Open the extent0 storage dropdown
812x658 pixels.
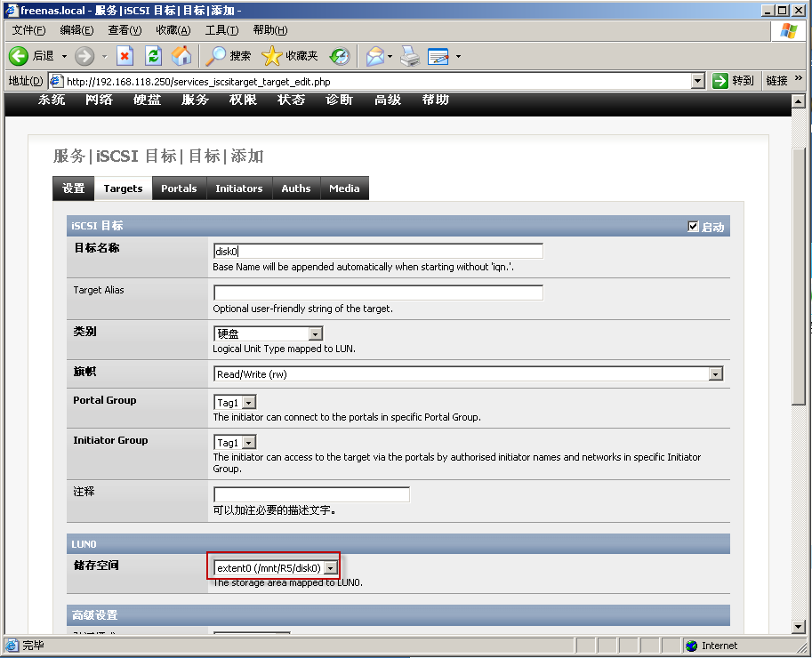click(x=276, y=568)
